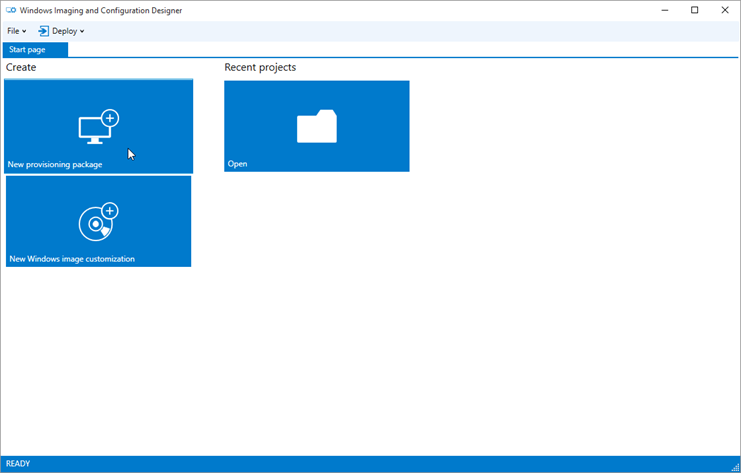Click the 'Open' label in Recent projects tile

237,164
